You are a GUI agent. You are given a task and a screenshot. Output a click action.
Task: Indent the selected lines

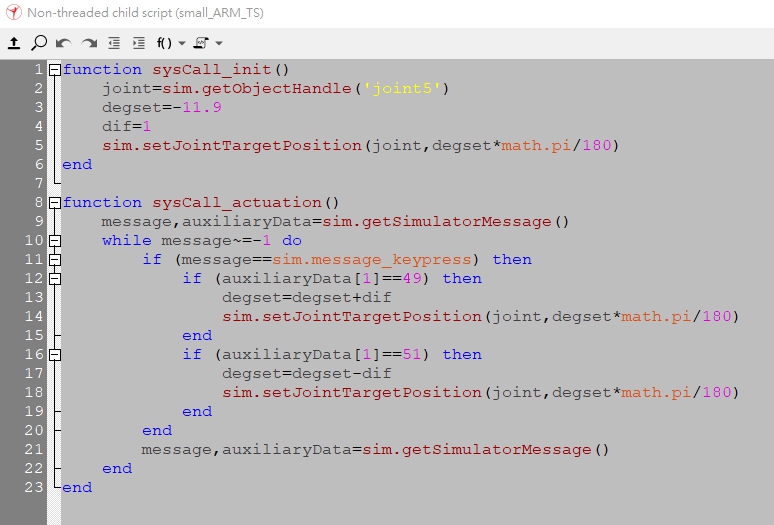pos(139,43)
